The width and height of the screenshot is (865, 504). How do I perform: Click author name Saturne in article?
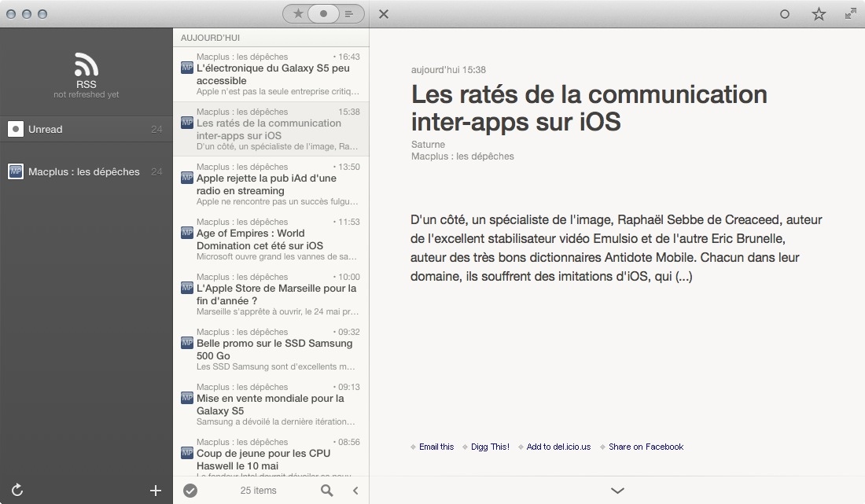[x=428, y=145]
